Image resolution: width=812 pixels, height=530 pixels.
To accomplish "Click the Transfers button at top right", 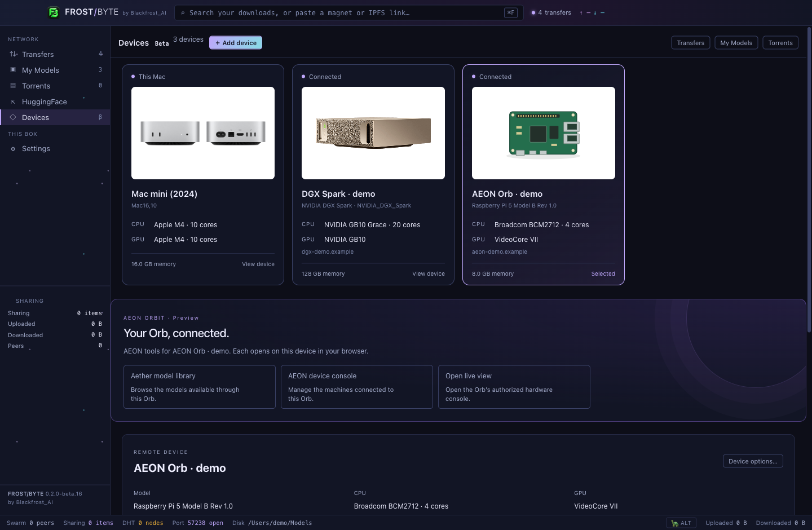I will (x=691, y=43).
